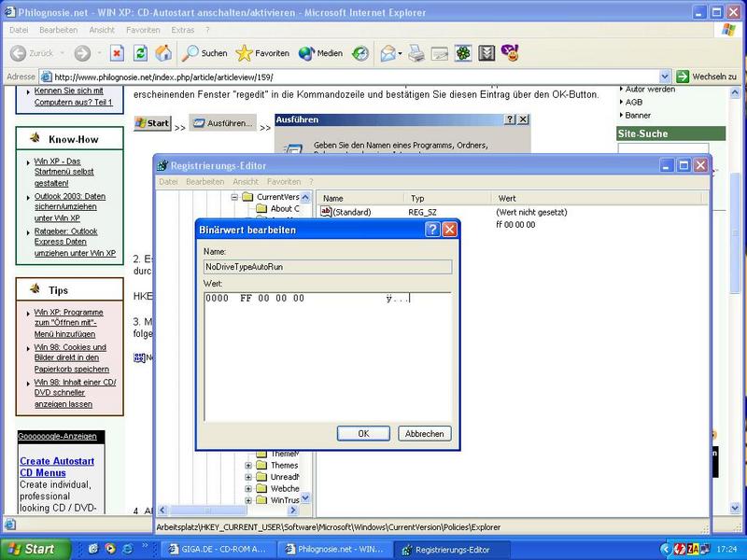This screenshot has height=560, width=747.
Task: Open the Extras menu in Internet Explorer
Action: coord(182,30)
